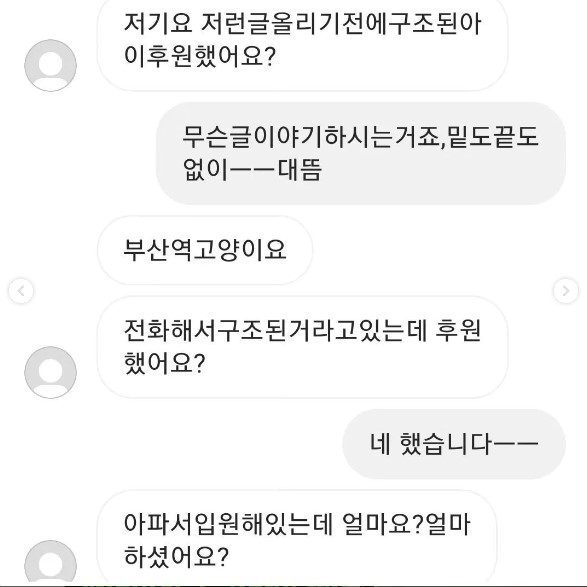Open sender avatar beside 전화해서구조된거라고 message

click(x=51, y=372)
